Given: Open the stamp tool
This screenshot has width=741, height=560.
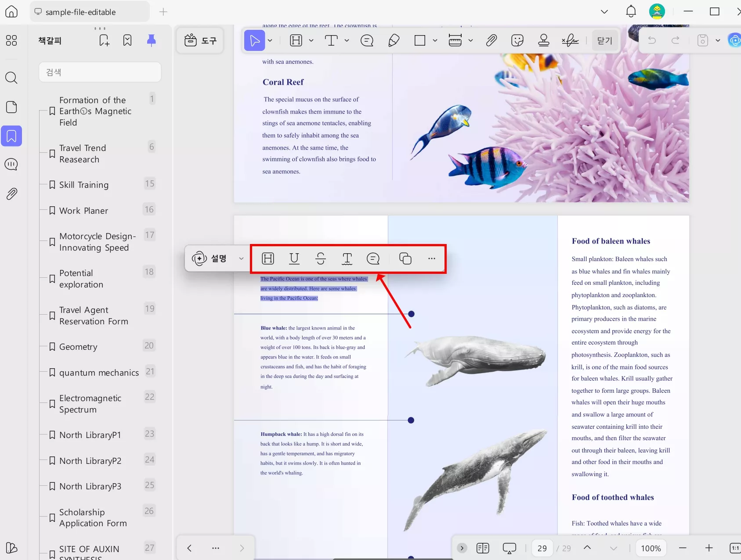Looking at the screenshot, I should 543,41.
